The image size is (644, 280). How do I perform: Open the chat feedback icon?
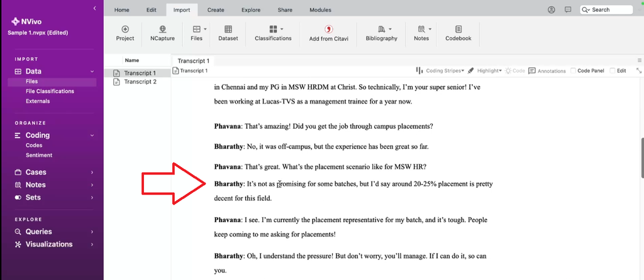coord(568,9)
